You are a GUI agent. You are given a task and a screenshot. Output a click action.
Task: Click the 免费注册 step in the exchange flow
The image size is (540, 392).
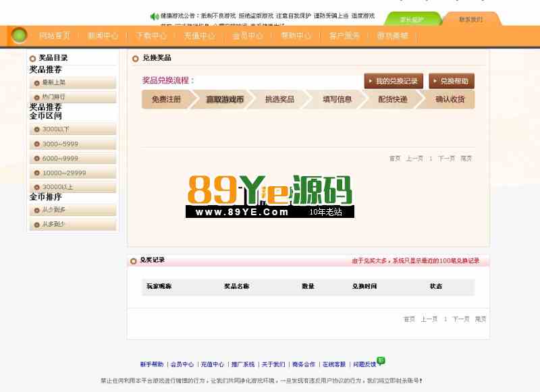coord(166,99)
